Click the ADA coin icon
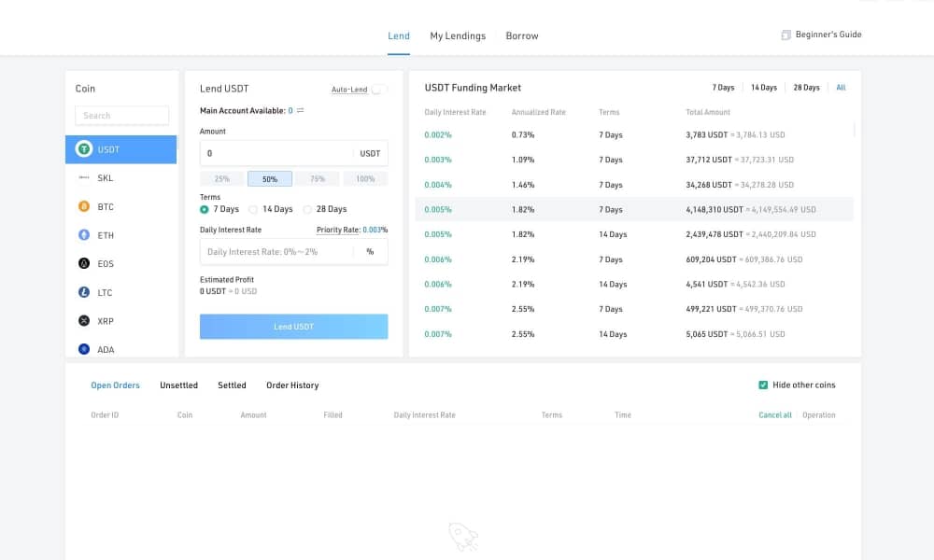The height and width of the screenshot is (560, 934). tap(84, 349)
